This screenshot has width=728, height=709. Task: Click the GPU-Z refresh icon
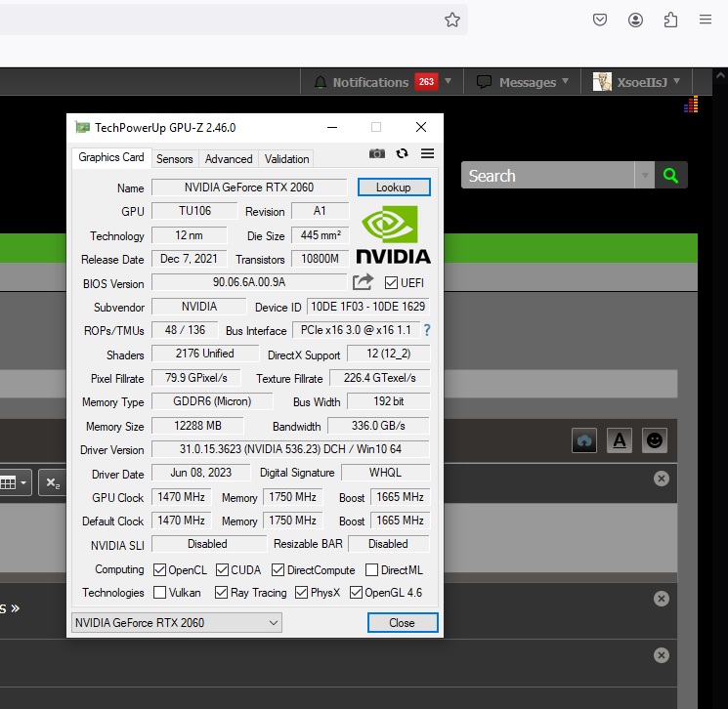(402, 153)
